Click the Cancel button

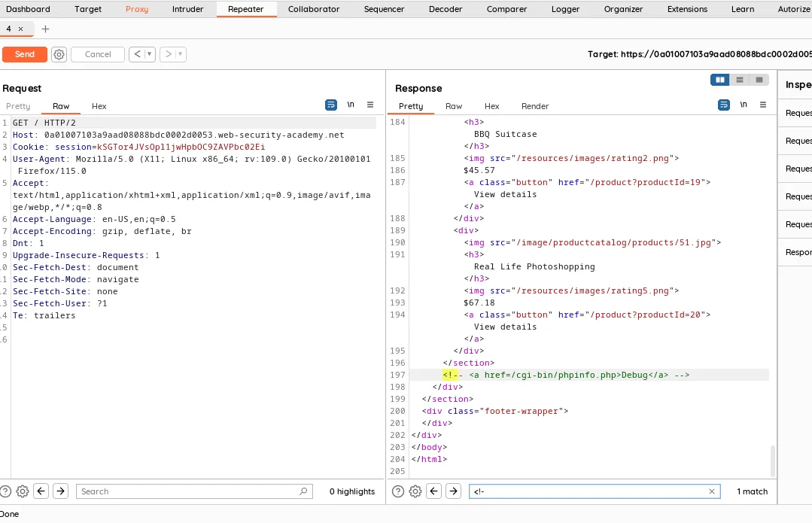[x=98, y=54]
